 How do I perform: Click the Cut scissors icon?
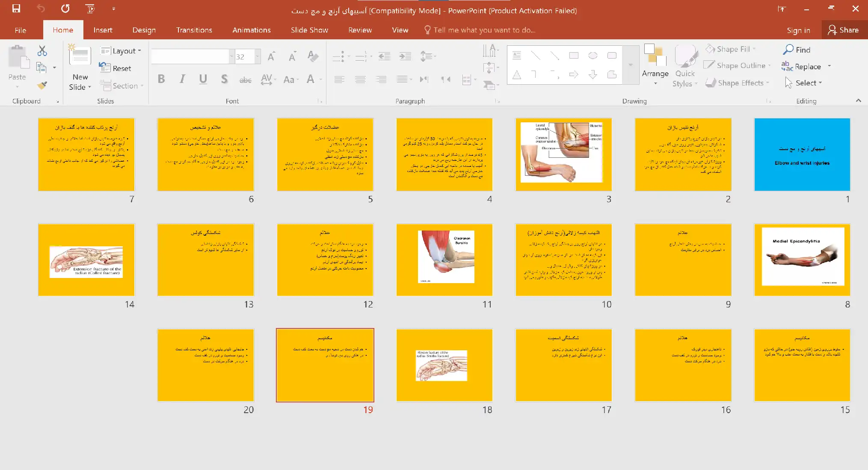(42, 51)
